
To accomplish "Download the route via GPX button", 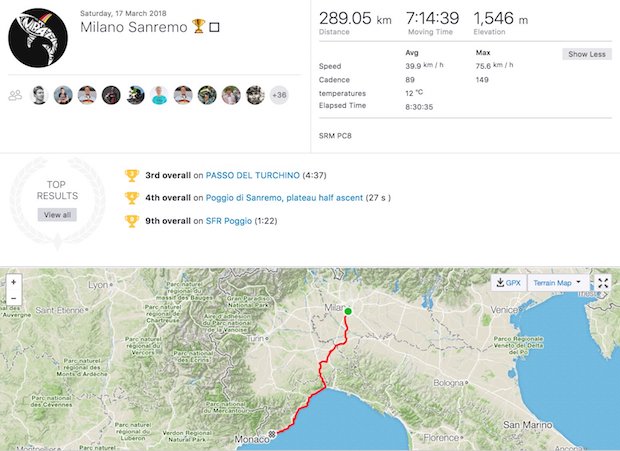I will pos(508,283).
